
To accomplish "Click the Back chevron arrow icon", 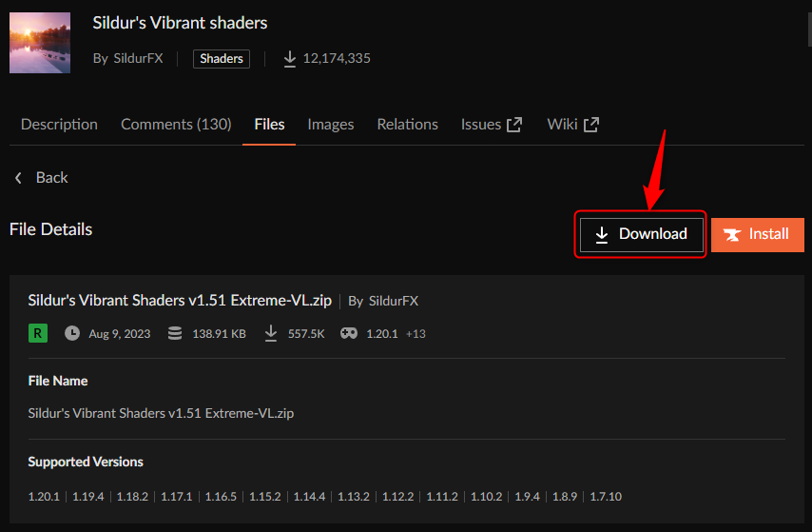I will click(x=18, y=178).
